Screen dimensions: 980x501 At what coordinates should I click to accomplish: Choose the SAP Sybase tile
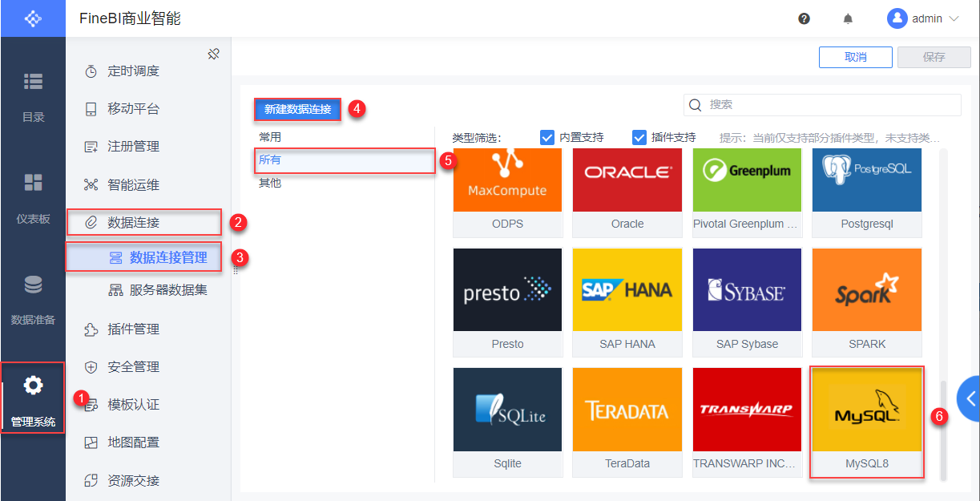pyautogui.click(x=747, y=302)
